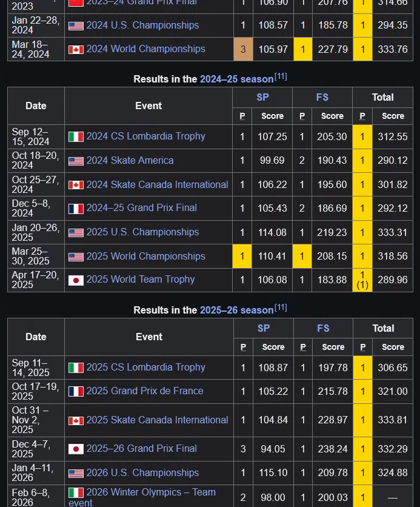This screenshot has width=420, height=507.
Task: Click the Japan flag beside 2025 World Team Trophy
Action: [x=76, y=280]
